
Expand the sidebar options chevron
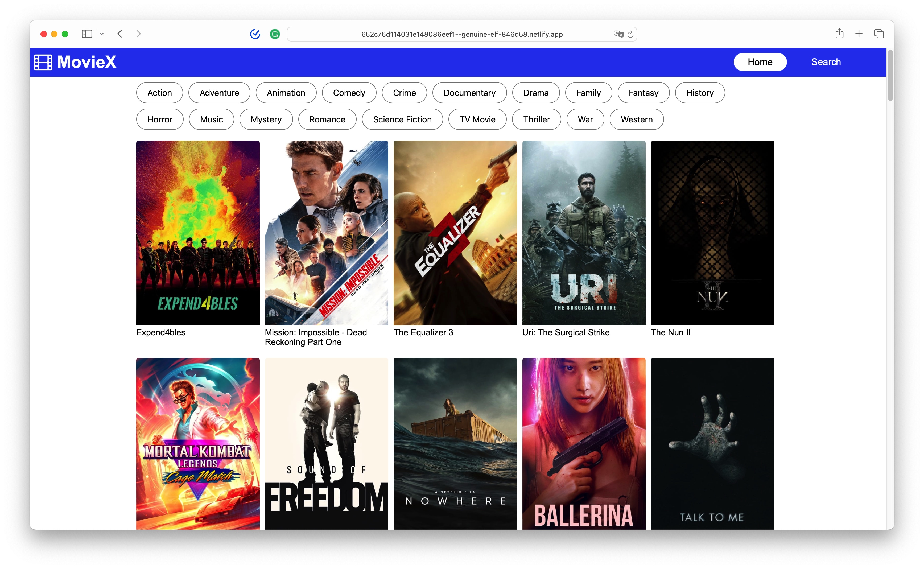pyautogui.click(x=102, y=34)
